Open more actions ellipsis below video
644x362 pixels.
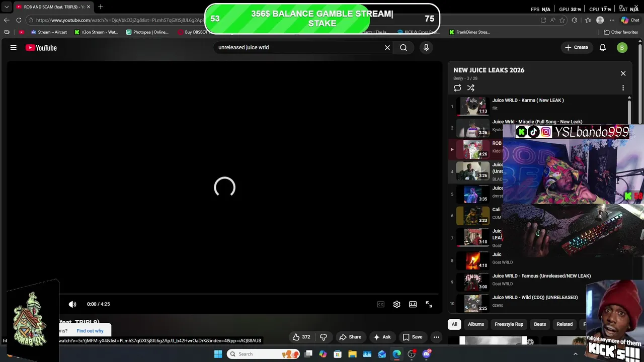coord(437,337)
